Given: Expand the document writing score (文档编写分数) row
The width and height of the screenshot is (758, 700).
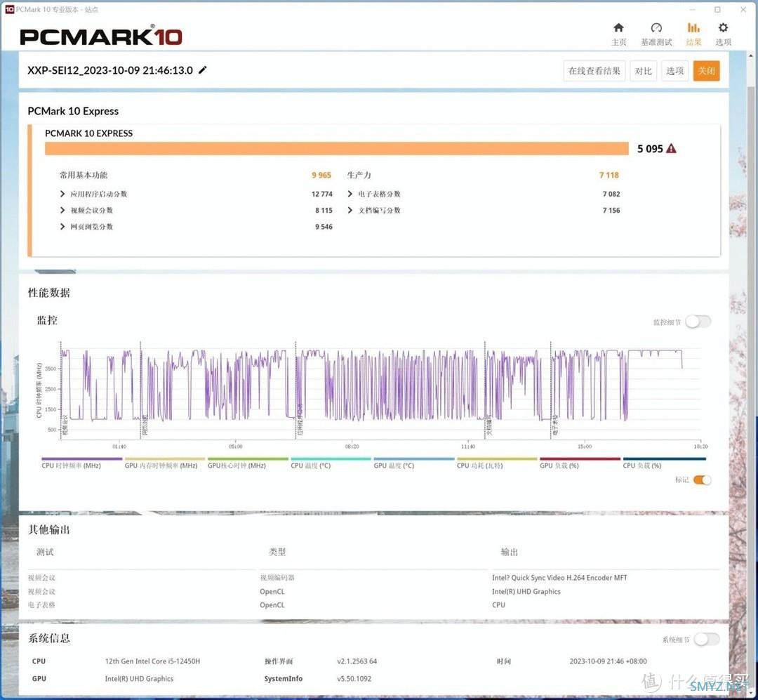Looking at the screenshot, I should point(350,211).
